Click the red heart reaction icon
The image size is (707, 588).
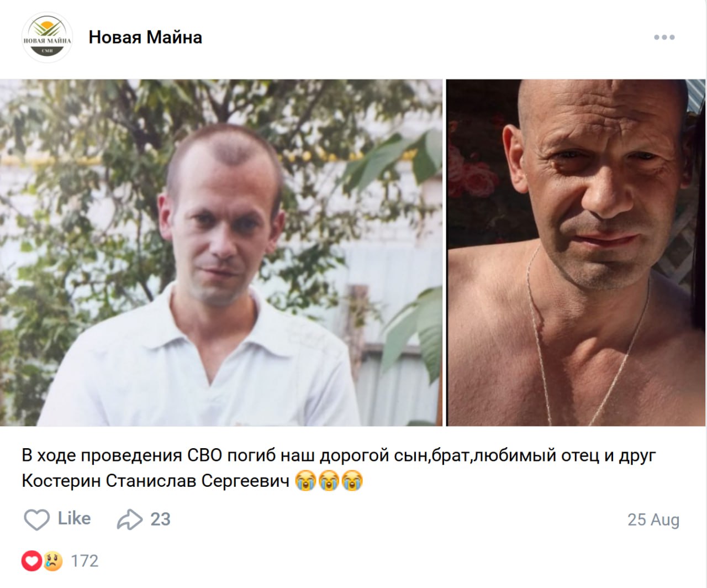tap(31, 561)
